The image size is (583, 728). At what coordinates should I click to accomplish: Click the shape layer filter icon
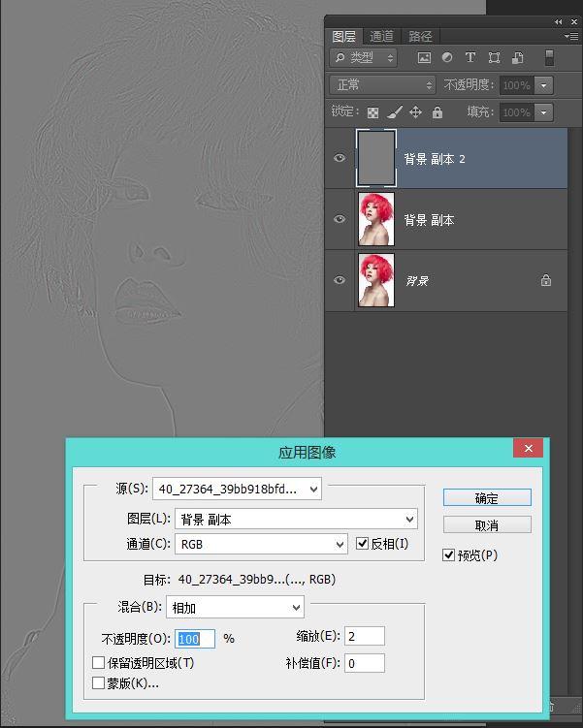(494, 57)
